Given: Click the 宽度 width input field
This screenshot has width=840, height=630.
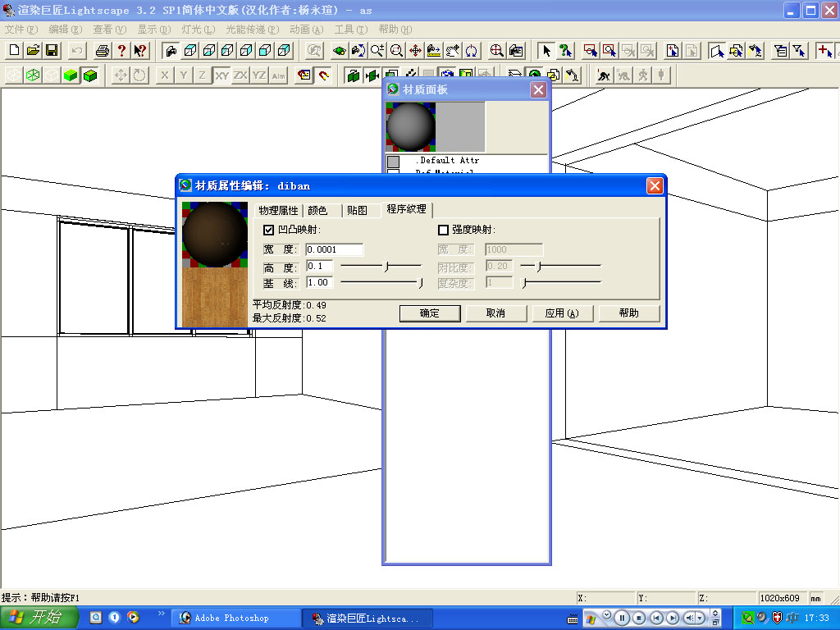Looking at the screenshot, I should [x=334, y=249].
